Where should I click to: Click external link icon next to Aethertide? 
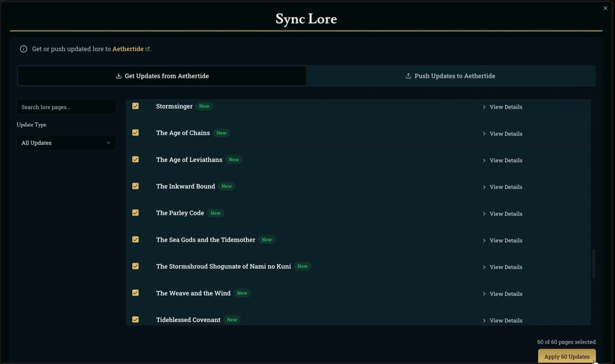point(148,49)
